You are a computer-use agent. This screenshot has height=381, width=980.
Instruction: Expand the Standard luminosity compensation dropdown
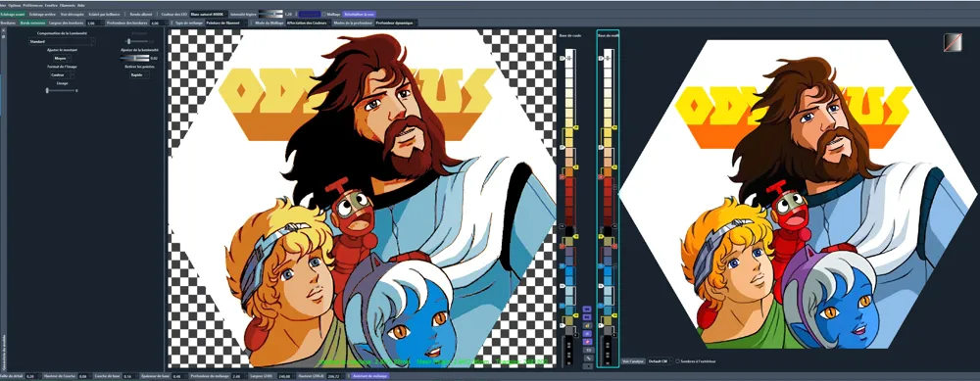(x=62, y=42)
